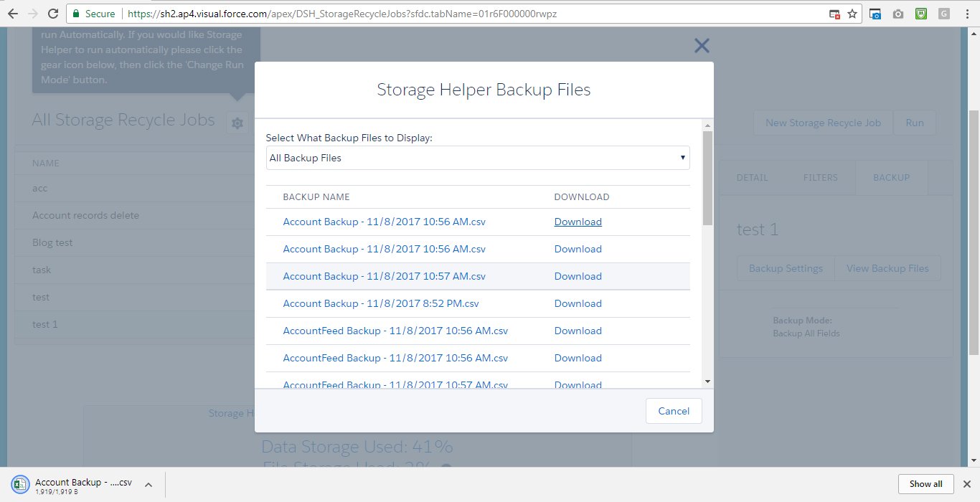Switch to the BACKUP tab

point(892,177)
